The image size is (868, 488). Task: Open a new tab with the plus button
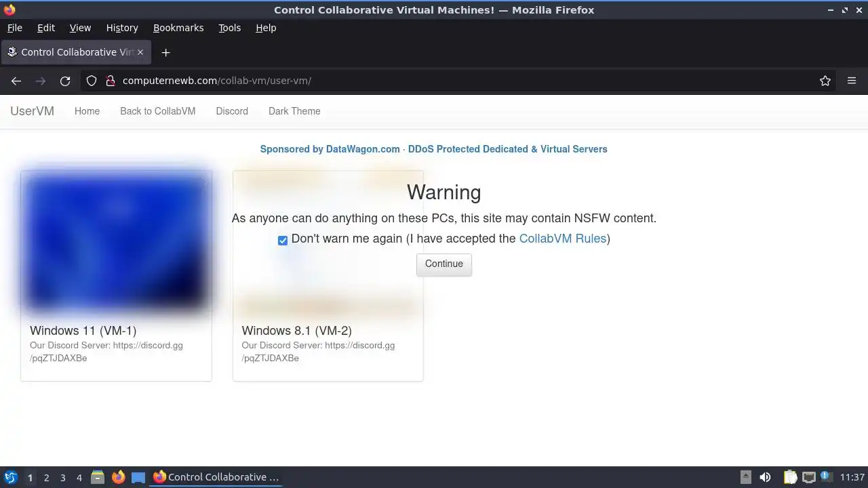coord(165,52)
